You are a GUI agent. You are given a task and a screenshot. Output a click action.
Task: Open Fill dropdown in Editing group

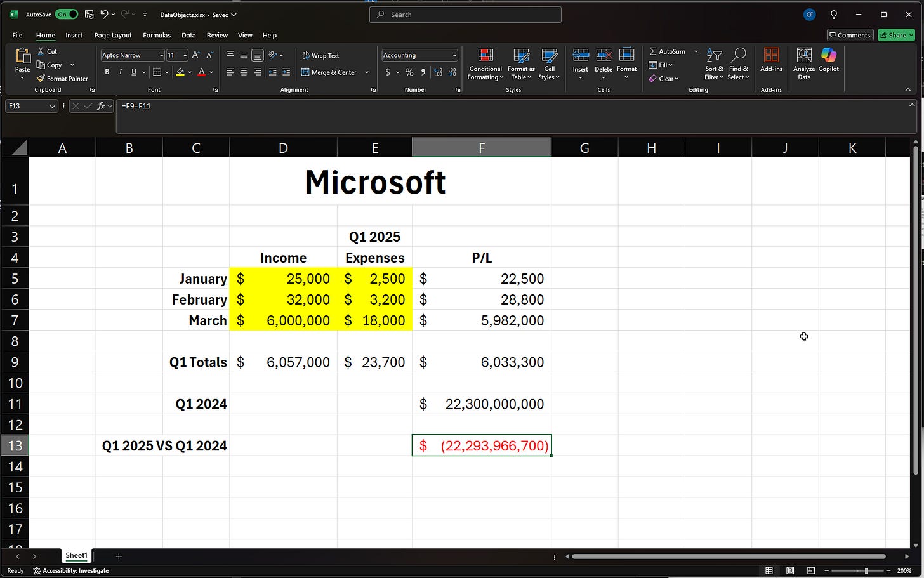point(661,65)
